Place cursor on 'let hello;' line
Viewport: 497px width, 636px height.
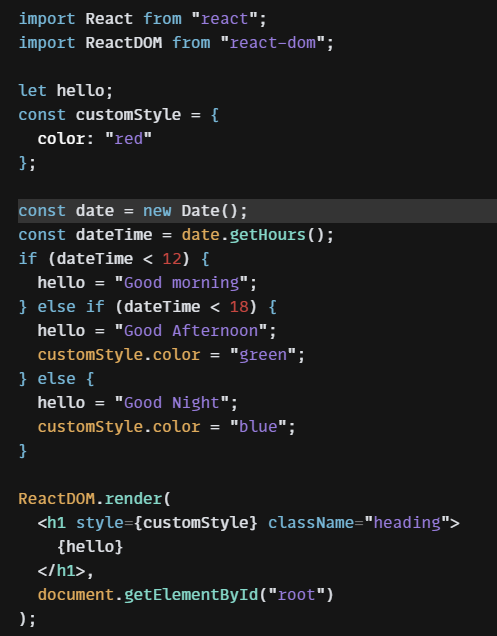click(65, 90)
